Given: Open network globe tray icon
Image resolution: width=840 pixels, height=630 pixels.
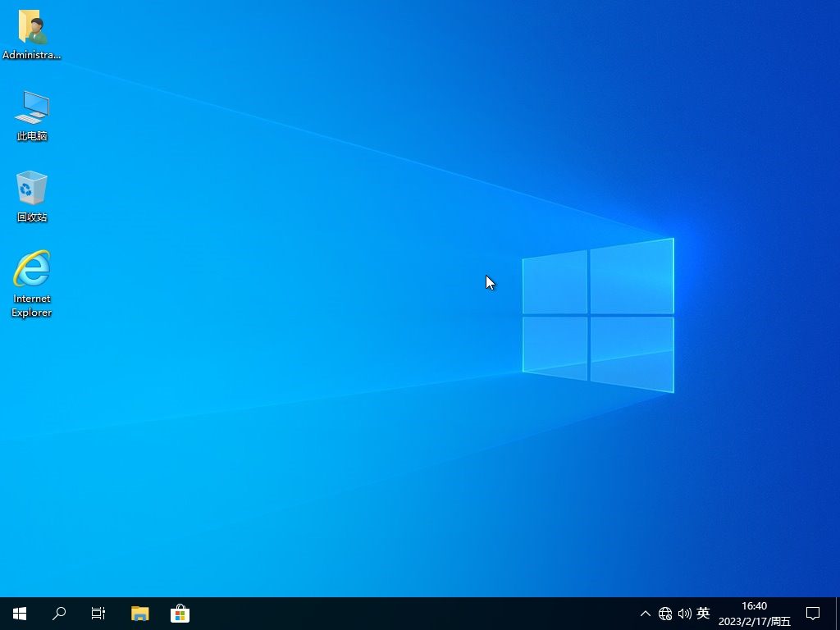Looking at the screenshot, I should tap(665, 614).
